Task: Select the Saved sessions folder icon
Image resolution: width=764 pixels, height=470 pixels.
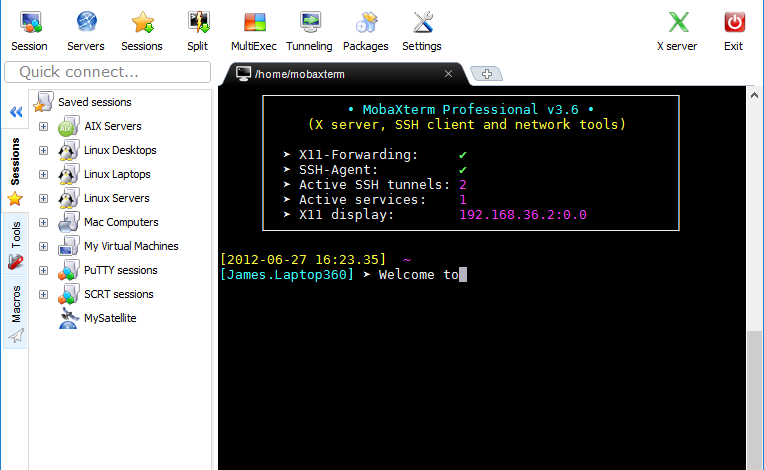Action: tap(43, 102)
